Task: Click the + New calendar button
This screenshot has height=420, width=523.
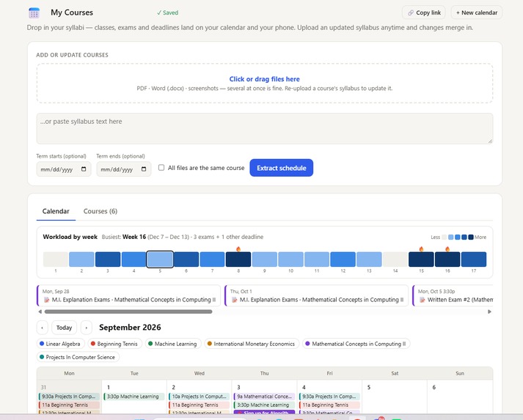Action: (477, 12)
